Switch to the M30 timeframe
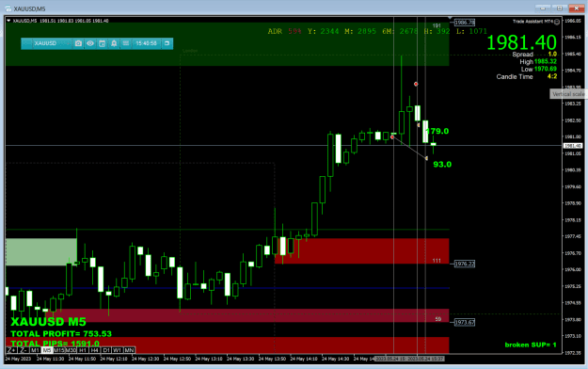 click(71, 350)
